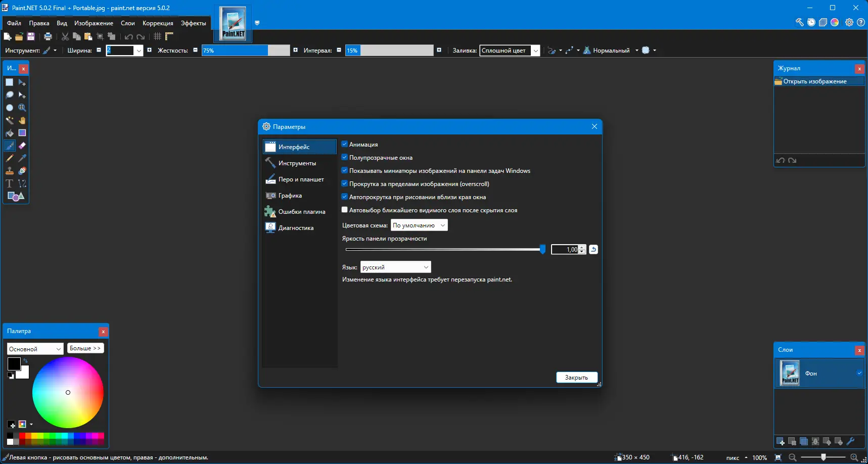This screenshot has width=868, height=464.
Task: Open the Эффекты menu
Action: pyautogui.click(x=194, y=23)
